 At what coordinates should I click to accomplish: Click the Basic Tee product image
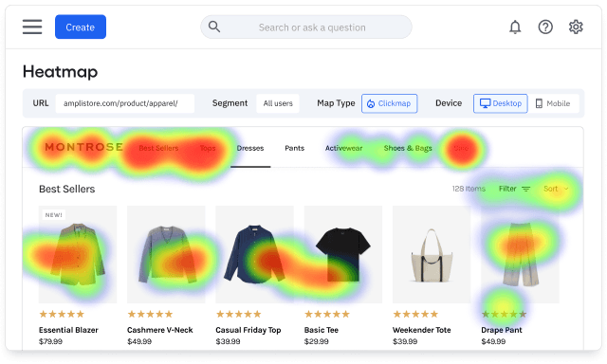point(343,254)
